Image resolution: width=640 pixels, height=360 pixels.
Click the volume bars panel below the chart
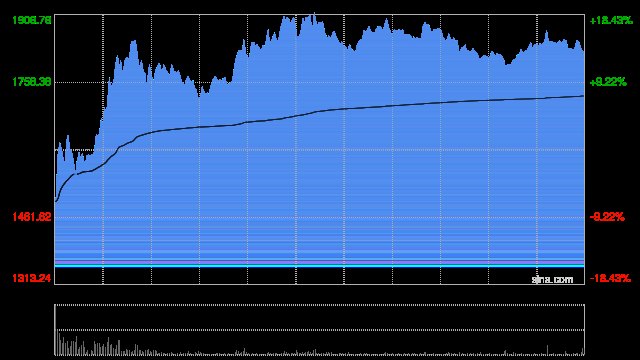(x=319, y=330)
